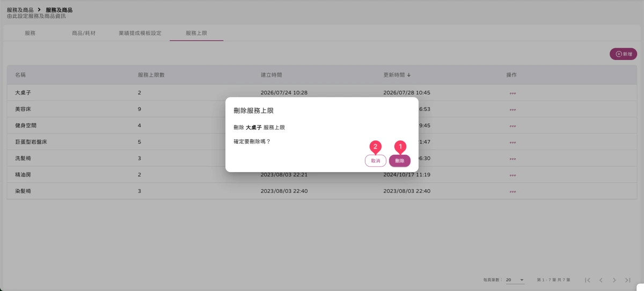The image size is (644, 291).
Task: Go to previous page icon
Action: click(601, 280)
